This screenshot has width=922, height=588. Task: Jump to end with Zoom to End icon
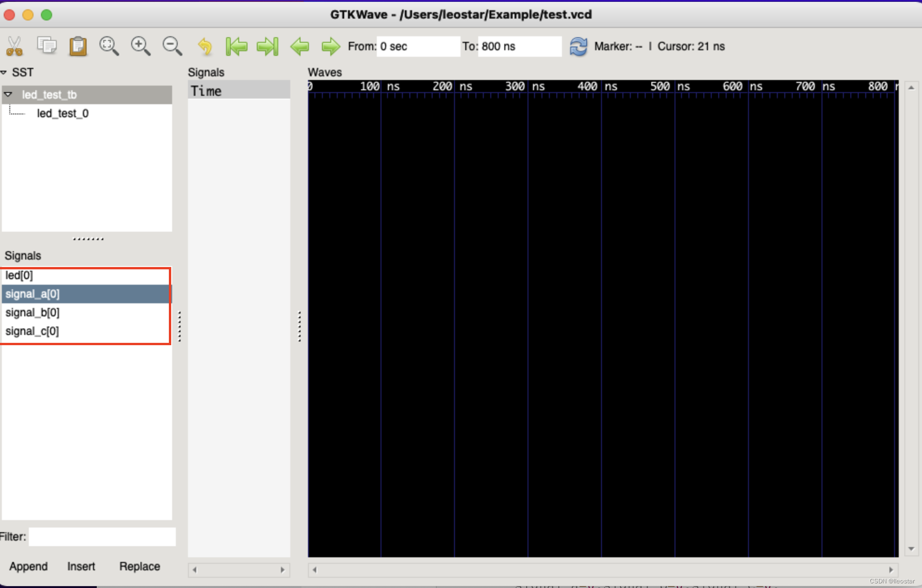tap(268, 46)
